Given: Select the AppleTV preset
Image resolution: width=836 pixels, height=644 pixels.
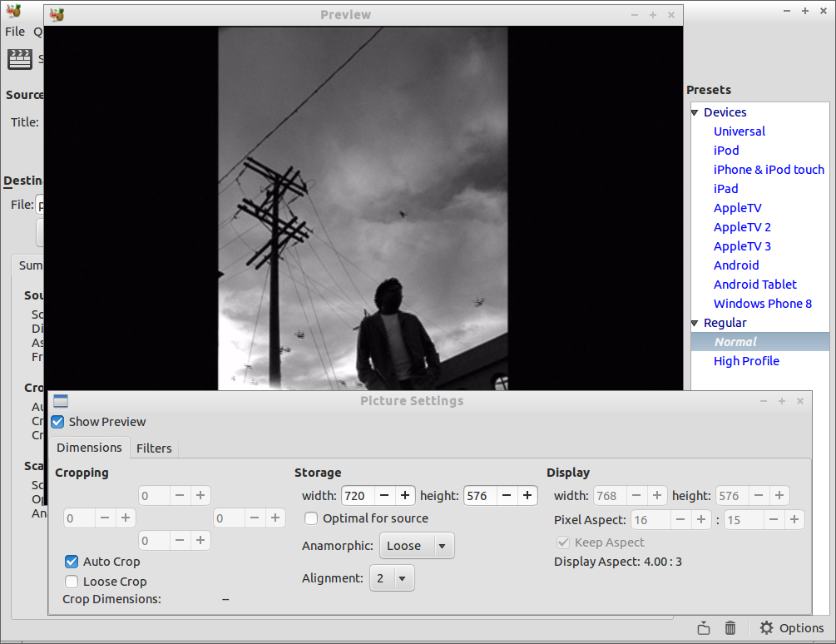Looking at the screenshot, I should pyautogui.click(x=737, y=208).
